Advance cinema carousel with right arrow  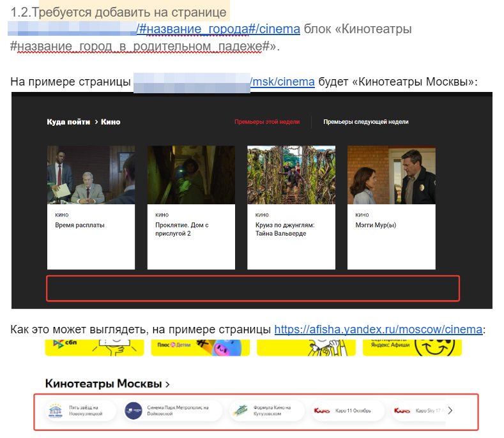pyautogui.click(x=450, y=411)
